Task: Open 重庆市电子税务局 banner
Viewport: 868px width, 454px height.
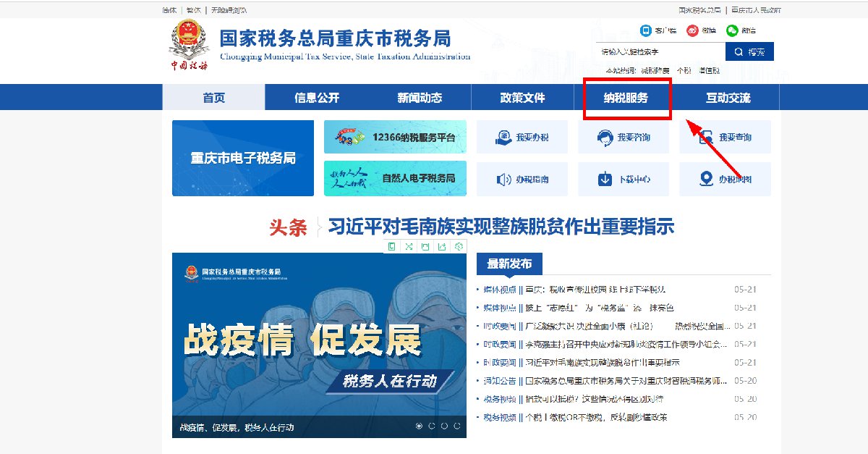Action: 243,158
